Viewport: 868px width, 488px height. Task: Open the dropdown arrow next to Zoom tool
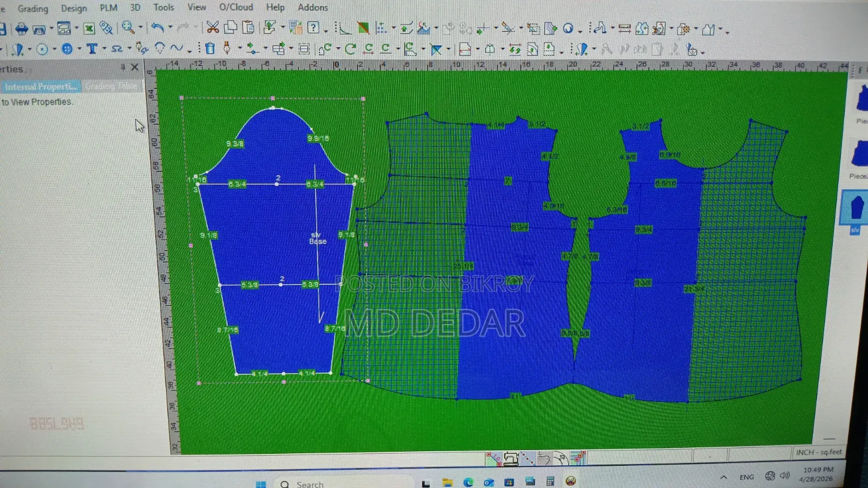pyautogui.click(x=141, y=28)
